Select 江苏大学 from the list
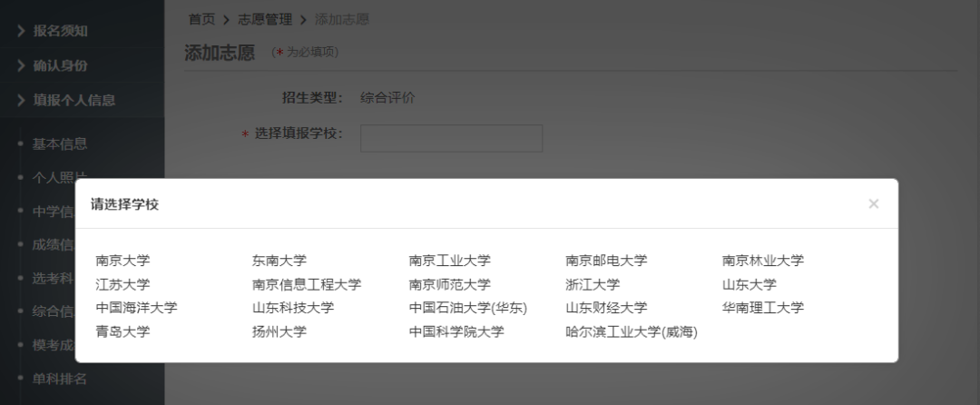This screenshot has height=405, width=980. [122, 284]
